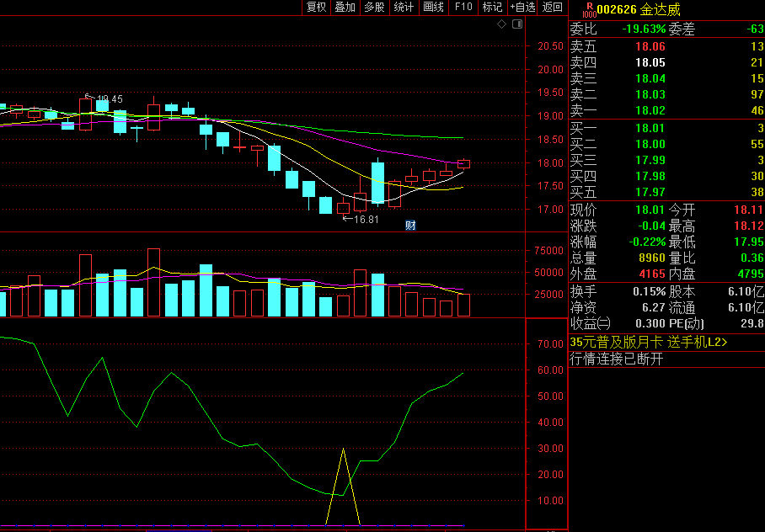Select 买三 price 17.99
This screenshot has height=532, width=765.
coord(650,161)
